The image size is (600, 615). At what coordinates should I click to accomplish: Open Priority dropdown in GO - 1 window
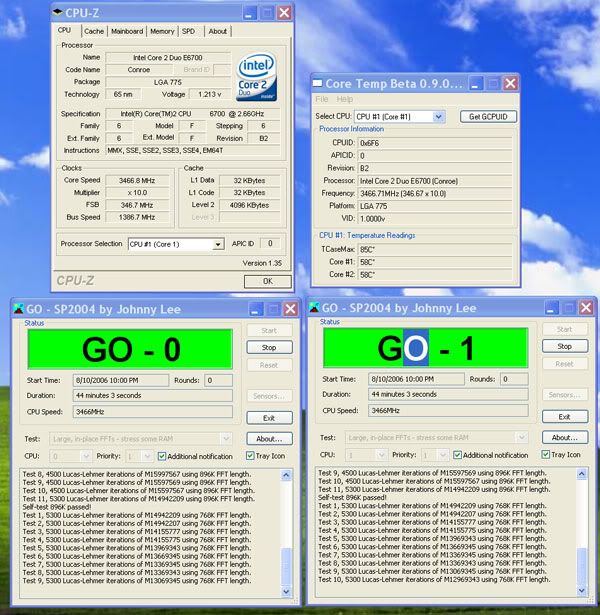[x=443, y=455]
